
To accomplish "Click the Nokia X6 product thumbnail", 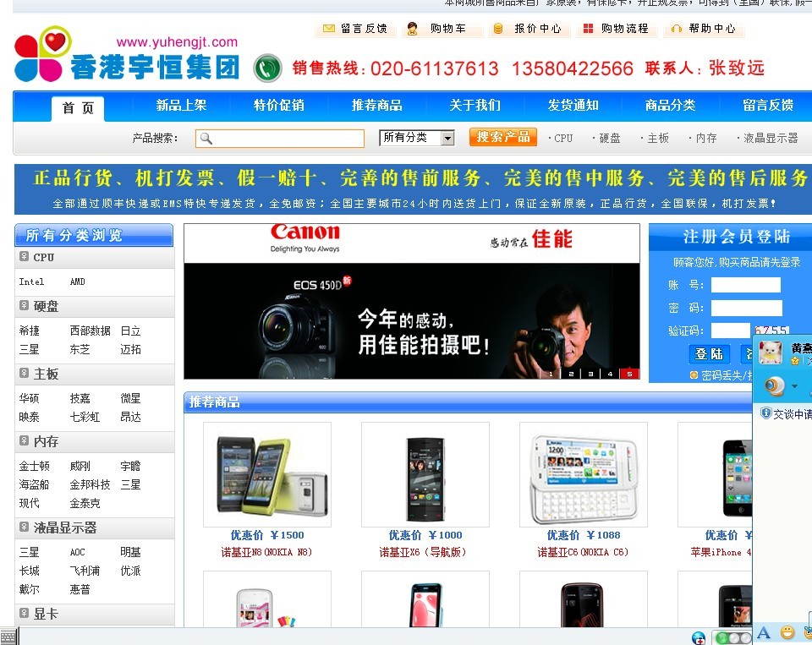I will click(425, 475).
